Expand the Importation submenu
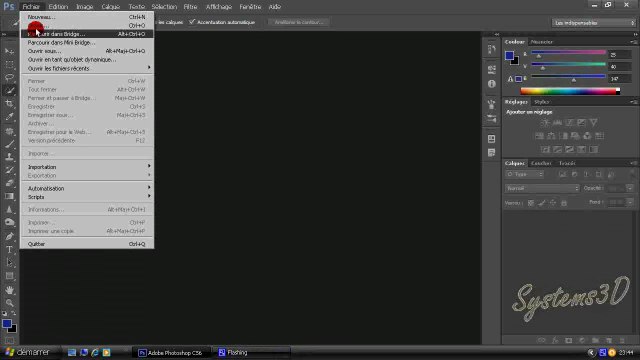Viewport: 640px width, 360px height. tap(87, 167)
